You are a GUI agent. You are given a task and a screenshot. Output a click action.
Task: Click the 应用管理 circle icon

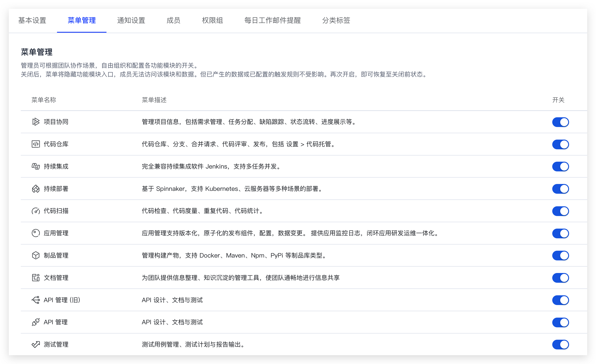click(x=36, y=233)
